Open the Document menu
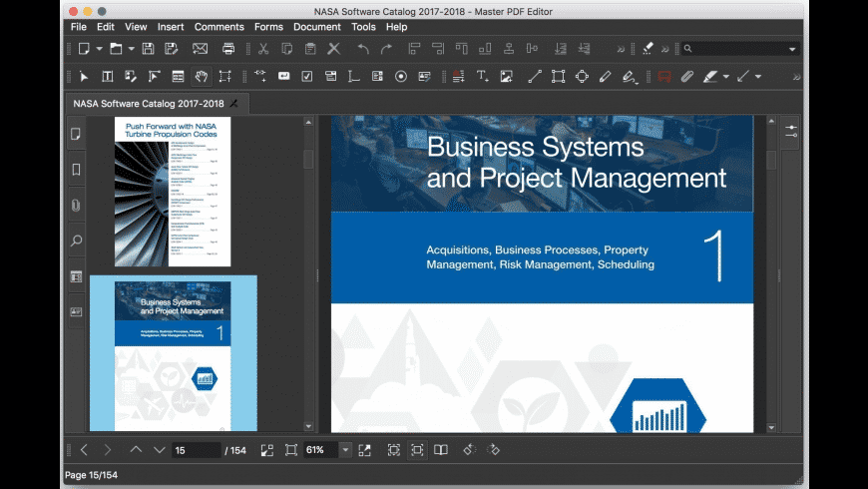Image resolution: width=868 pixels, height=489 pixels. [316, 27]
